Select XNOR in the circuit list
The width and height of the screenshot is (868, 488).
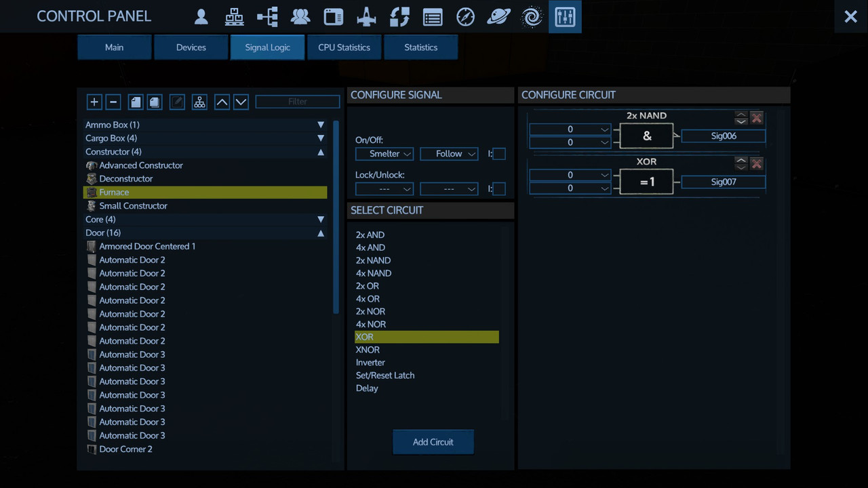(368, 350)
